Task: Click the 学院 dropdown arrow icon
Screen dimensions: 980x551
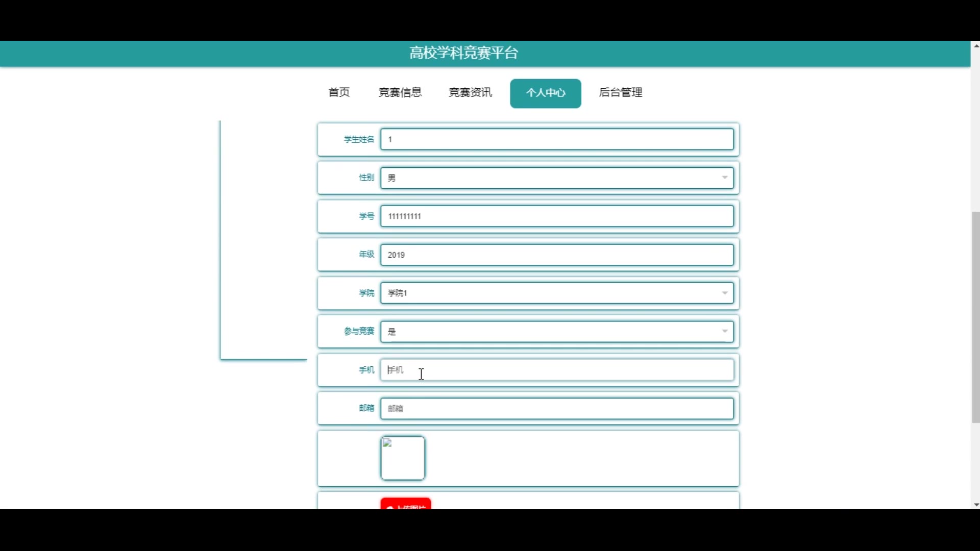Action: [724, 293]
